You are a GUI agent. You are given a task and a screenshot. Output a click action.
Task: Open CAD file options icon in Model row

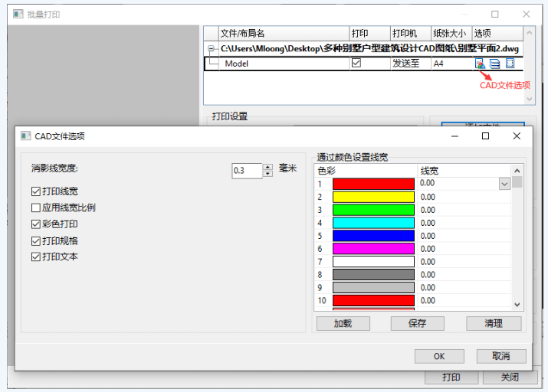pos(480,64)
